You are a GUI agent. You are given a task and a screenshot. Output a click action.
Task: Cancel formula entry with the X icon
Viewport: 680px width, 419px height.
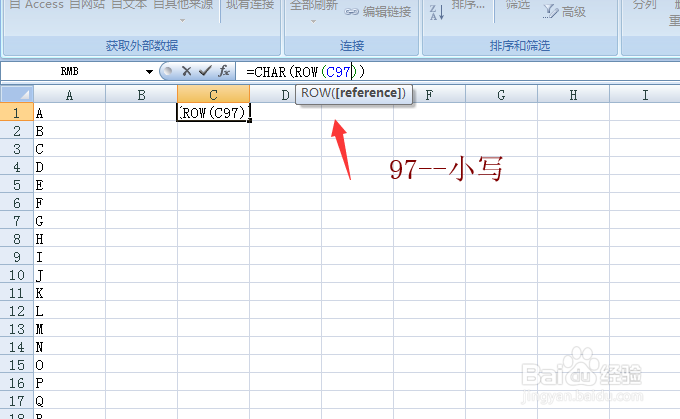(x=186, y=71)
